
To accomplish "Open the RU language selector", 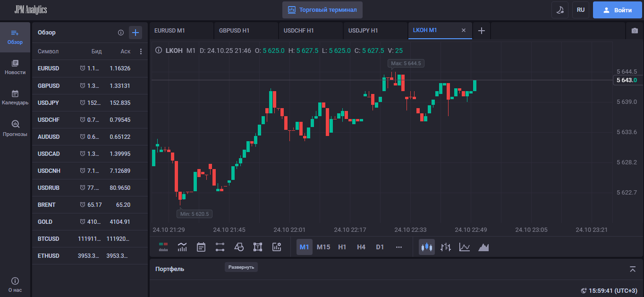I will [580, 10].
